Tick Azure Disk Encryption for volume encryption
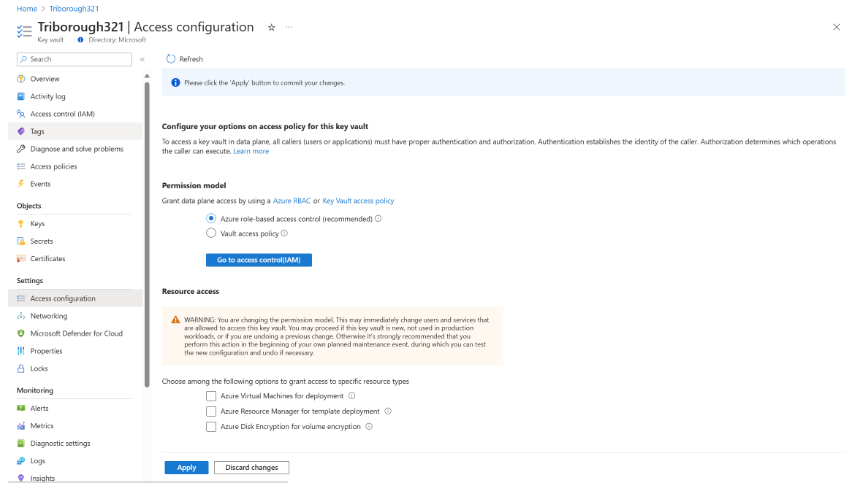The width and height of the screenshot is (852, 490). [x=211, y=426]
